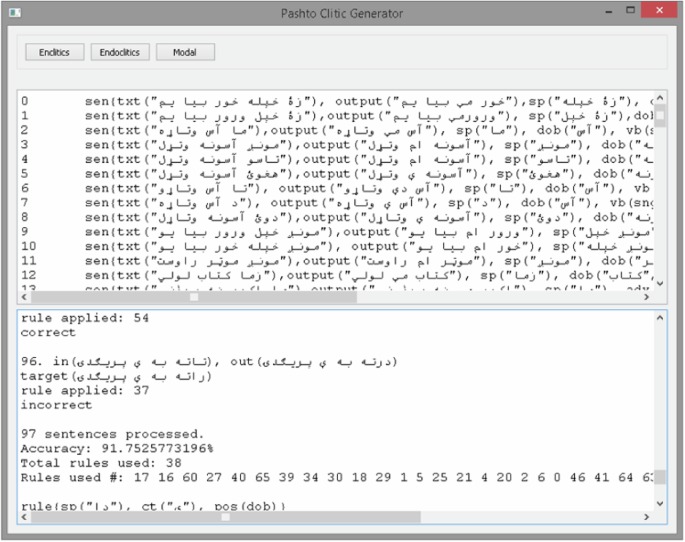Click the 'rule applied: 54' line
Screen dimensions: 685x542
[85, 318]
